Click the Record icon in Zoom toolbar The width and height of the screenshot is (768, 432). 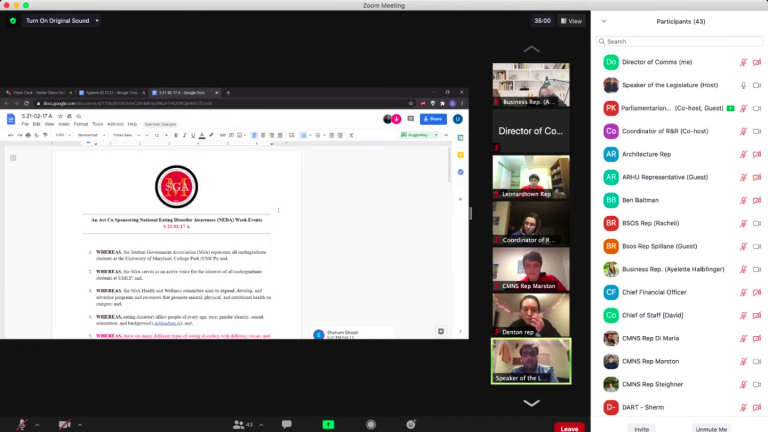tap(371, 424)
